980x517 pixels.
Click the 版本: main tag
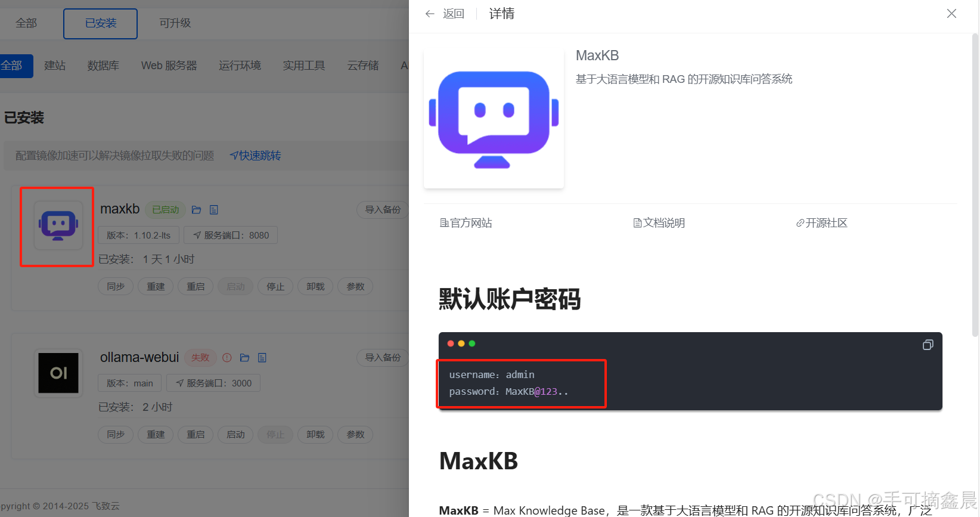click(130, 383)
